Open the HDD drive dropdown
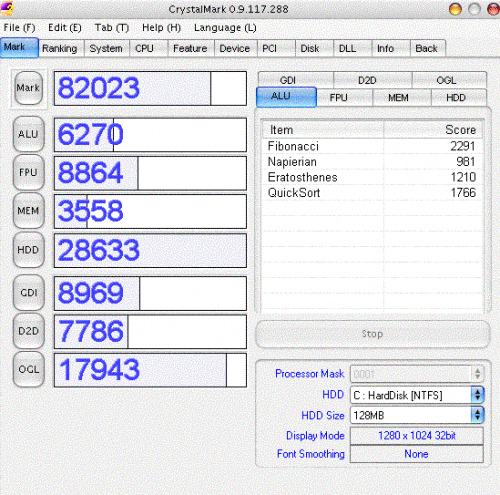The height and width of the screenshot is (495, 500). [x=417, y=395]
